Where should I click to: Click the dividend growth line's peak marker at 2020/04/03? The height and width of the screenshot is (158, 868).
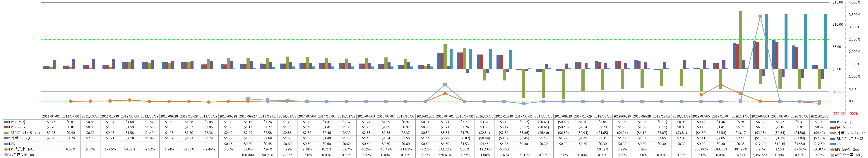(x=760, y=16)
